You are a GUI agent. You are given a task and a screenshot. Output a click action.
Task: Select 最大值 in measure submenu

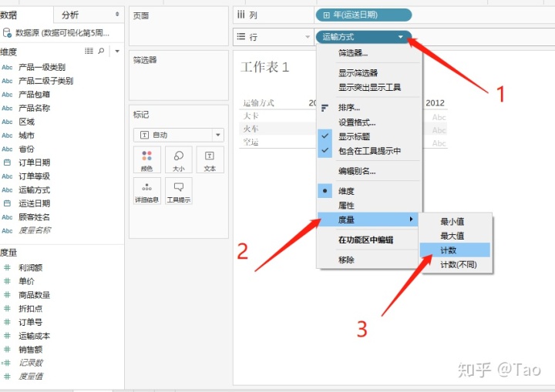(x=456, y=236)
